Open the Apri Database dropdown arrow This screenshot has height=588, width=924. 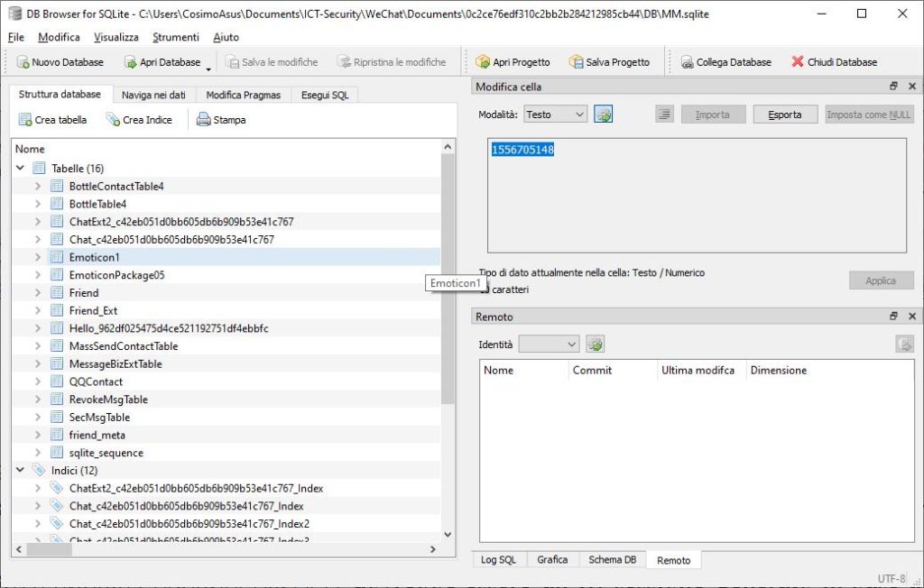click(x=208, y=69)
